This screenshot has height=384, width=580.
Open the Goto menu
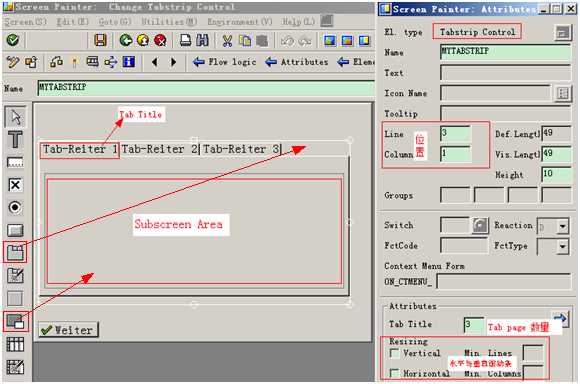(115, 22)
